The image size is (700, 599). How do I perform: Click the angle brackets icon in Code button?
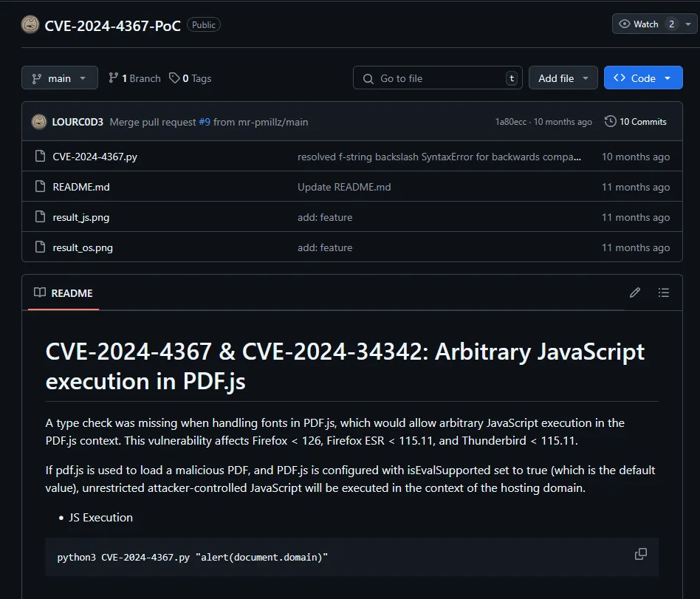click(620, 78)
